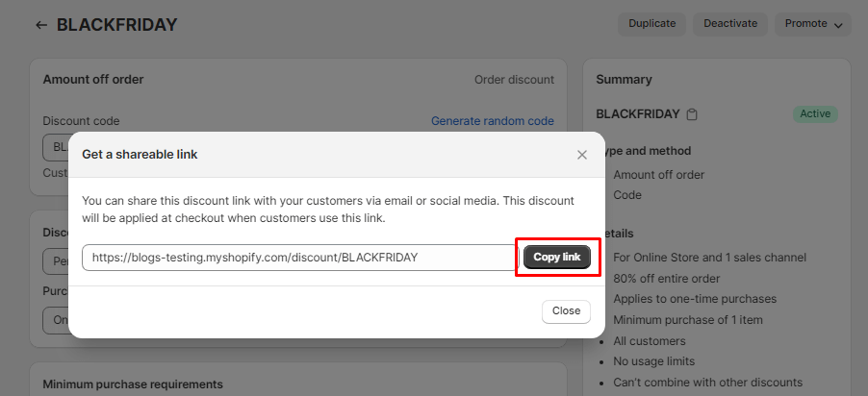Expand the Promote dropdown

click(812, 24)
